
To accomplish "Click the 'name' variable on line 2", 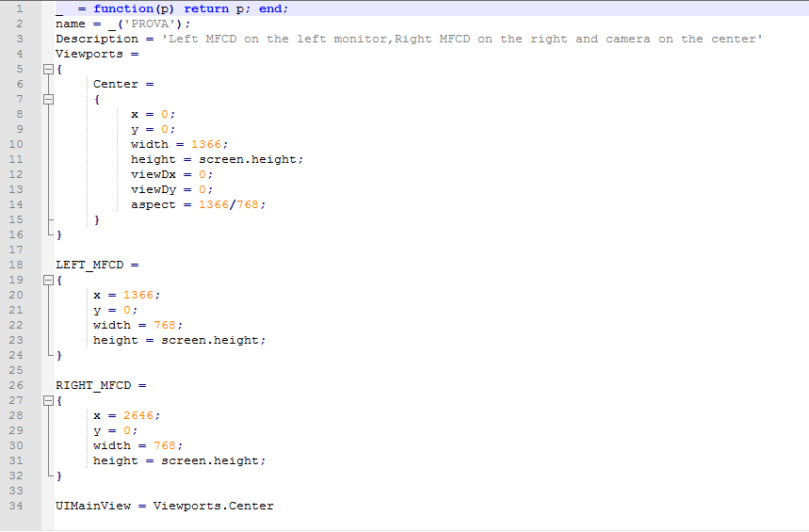I will [x=71, y=24].
